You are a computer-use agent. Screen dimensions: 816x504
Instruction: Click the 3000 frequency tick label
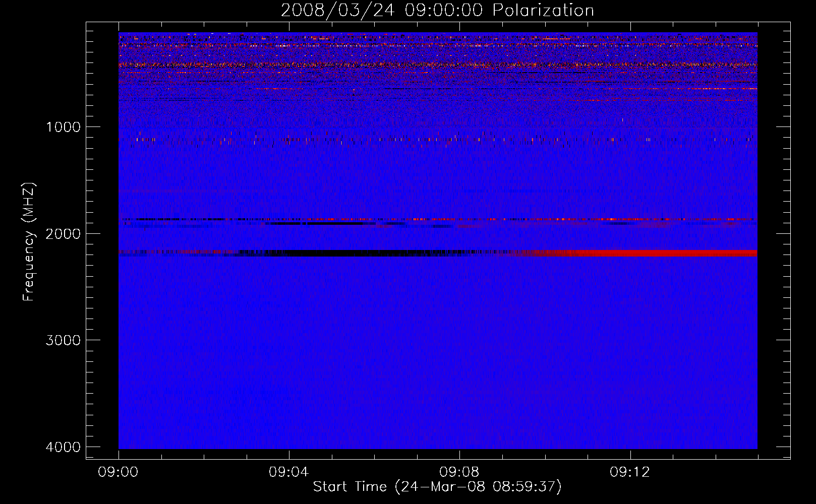click(63, 340)
